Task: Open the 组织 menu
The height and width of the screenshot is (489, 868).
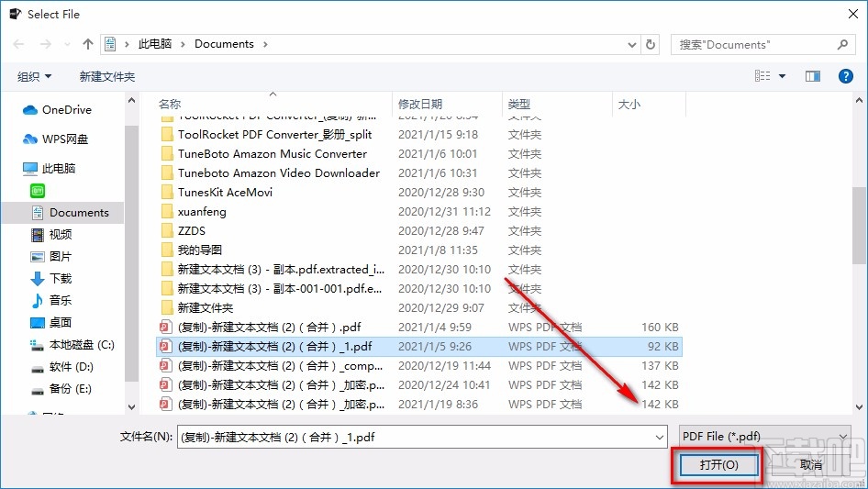Action: point(34,76)
